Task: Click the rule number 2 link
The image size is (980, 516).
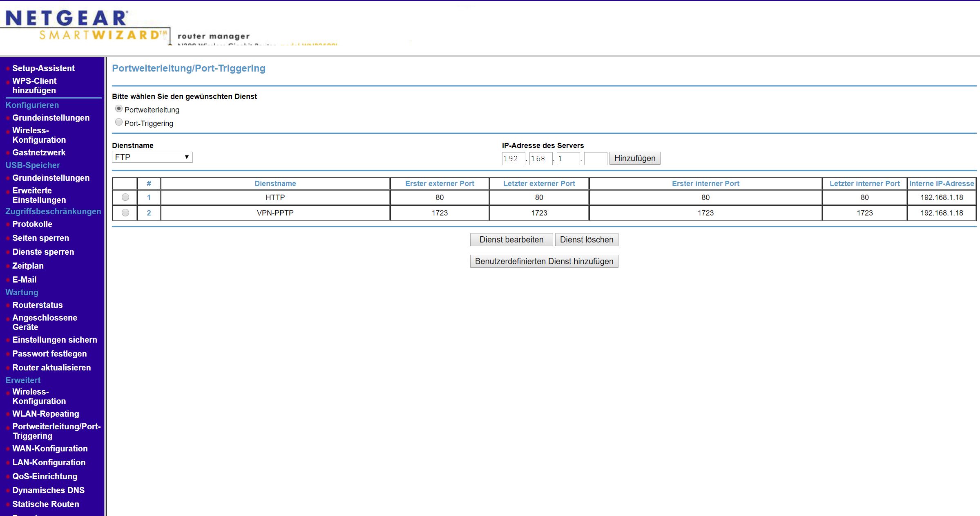Action: [149, 213]
